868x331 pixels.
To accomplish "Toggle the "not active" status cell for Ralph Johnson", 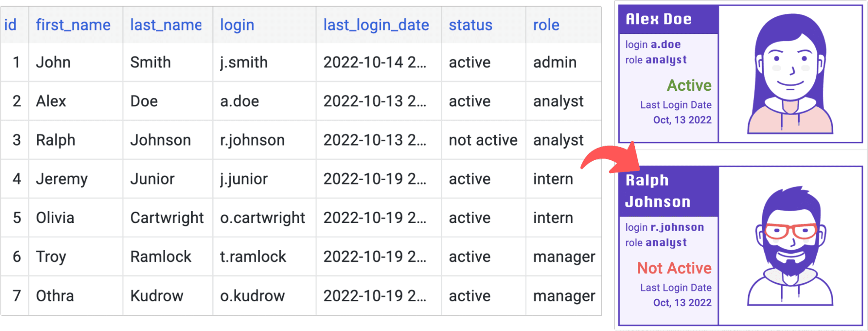I will point(482,140).
